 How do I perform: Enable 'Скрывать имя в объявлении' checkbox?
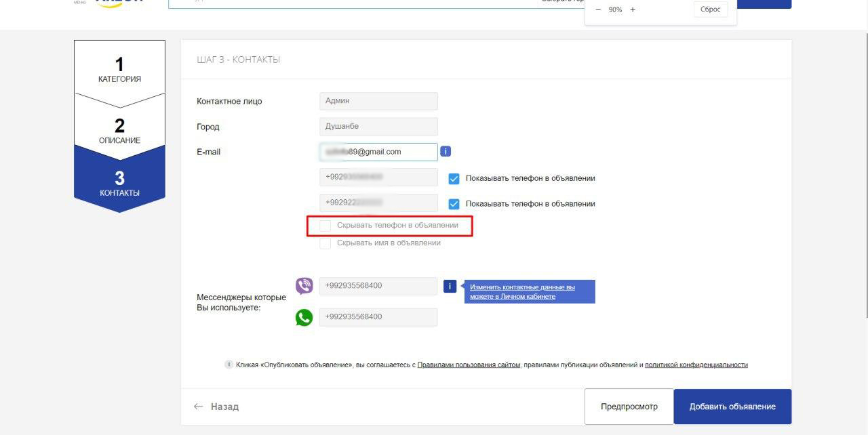pos(325,243)
